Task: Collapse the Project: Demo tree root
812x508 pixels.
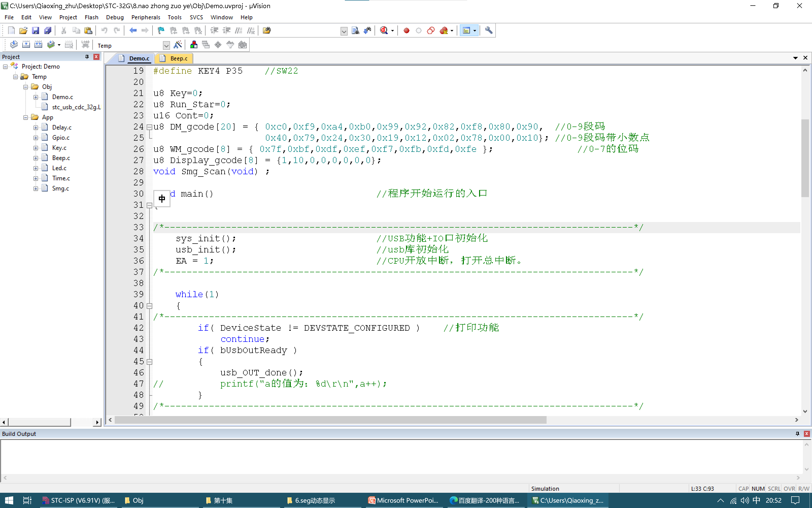Action: pyautogui.click(x=5, y=67)
